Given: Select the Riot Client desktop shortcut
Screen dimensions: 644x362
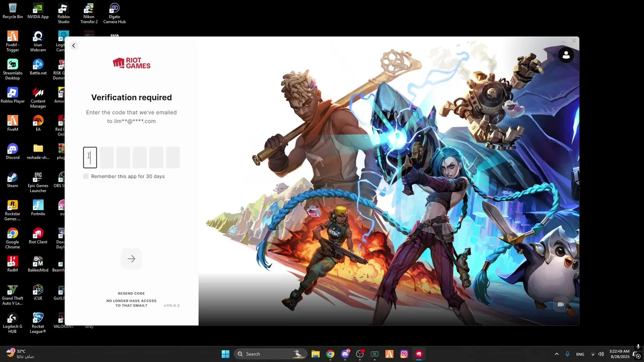Looking at the screenshot, I should click(x=38, y=236).
